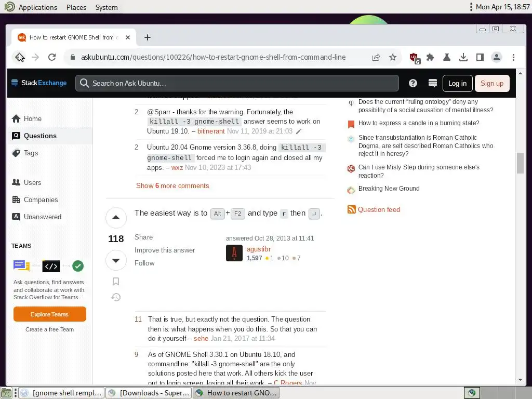532x399 pixels.
Task: Open the browser downloads icon
Action: 463,57
